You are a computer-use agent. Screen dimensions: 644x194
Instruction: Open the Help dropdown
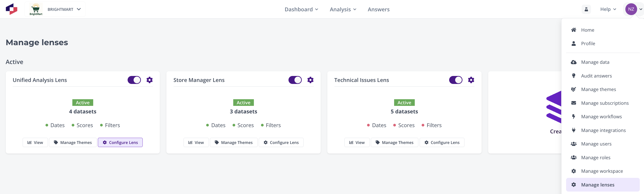(608, 9)
